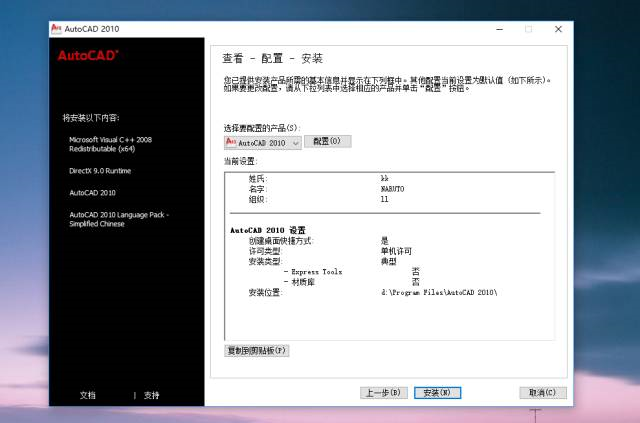This screenshot has height=423, width=640.
Task: Select Microsoft Visual C++ 2008 Redistributable (x64) entry
Action: coord(110,144)
